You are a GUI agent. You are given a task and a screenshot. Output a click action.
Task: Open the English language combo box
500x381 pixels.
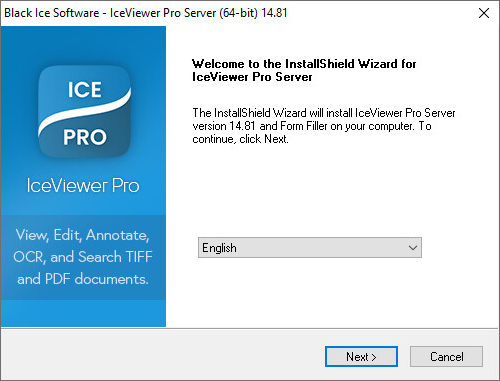click(x=310, y=248)
